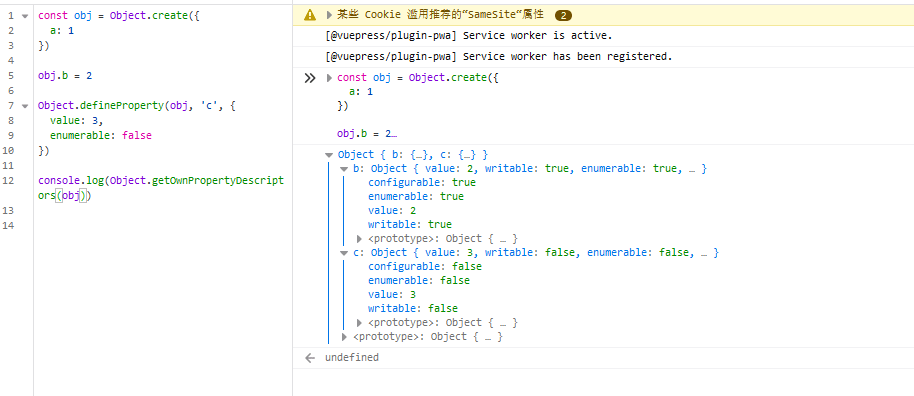The image size is (914, 396).
Task: Click 'Service worker is active.' log message
Action: [469, 36]
